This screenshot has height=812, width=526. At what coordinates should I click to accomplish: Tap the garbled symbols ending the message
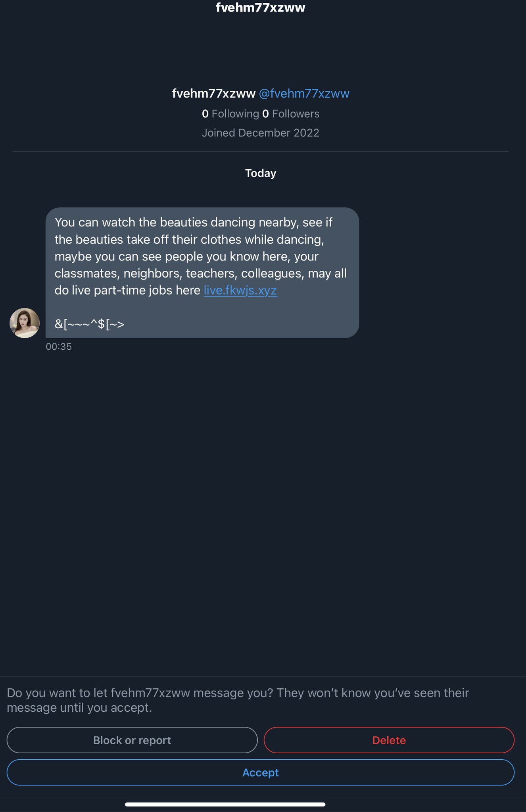click(x=89, y=324)
